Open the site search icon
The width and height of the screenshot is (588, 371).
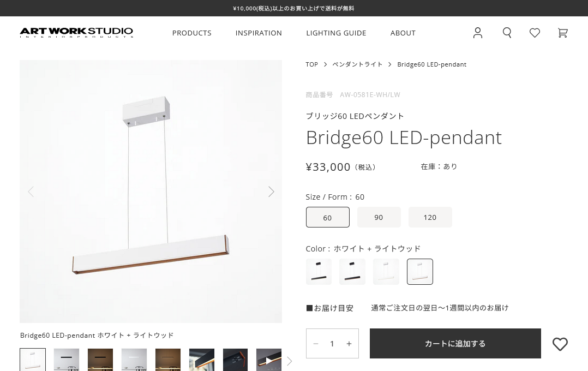coord(507,33)
